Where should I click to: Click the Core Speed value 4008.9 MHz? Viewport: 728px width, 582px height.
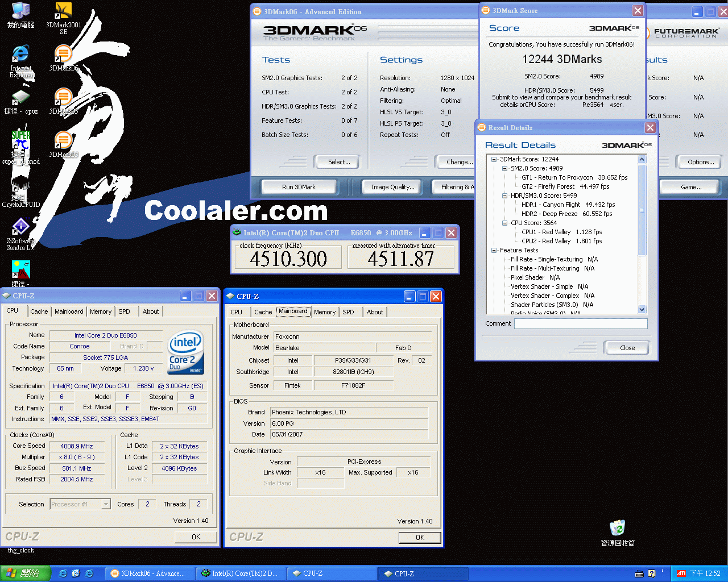coord(77,446)
